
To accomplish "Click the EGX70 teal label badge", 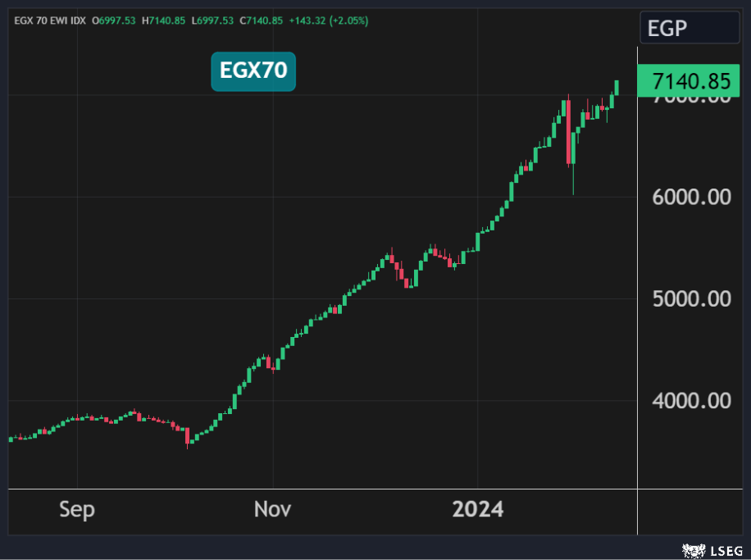I will click(x=253, y=71).
